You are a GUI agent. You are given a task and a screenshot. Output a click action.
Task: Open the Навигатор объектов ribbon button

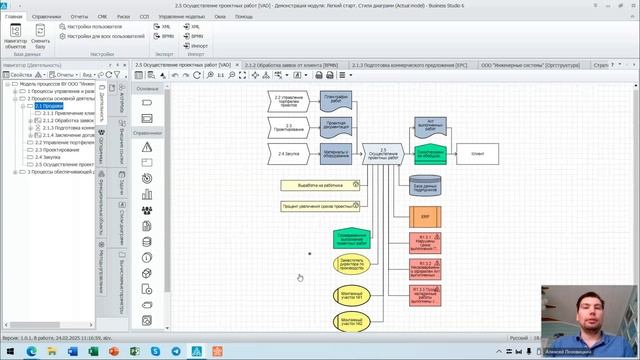point(16,36)
